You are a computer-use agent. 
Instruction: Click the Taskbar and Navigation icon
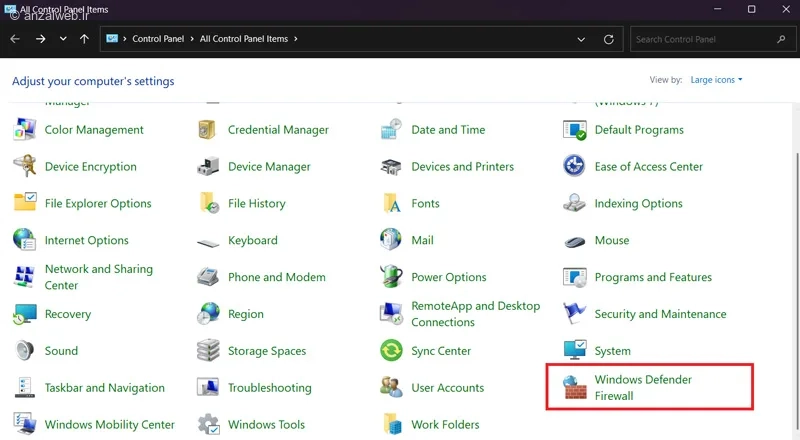pyautogui.click(x=24, y=387)
